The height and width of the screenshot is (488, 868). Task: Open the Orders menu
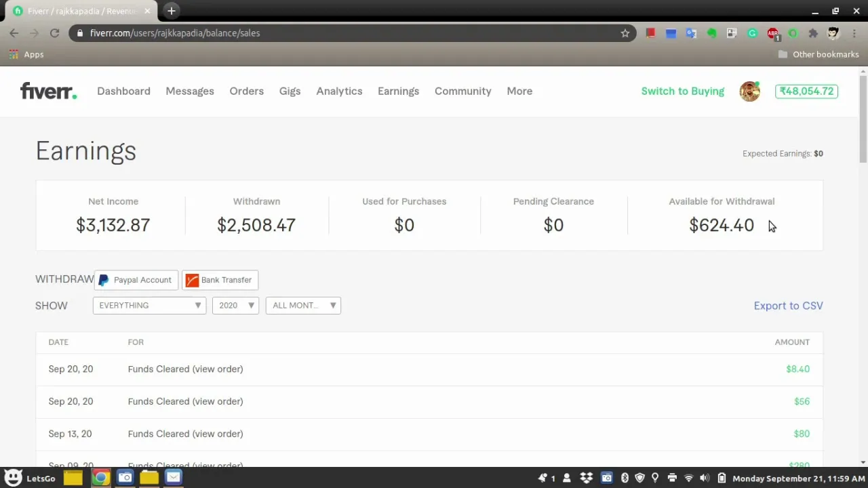[x=246, y=91]
